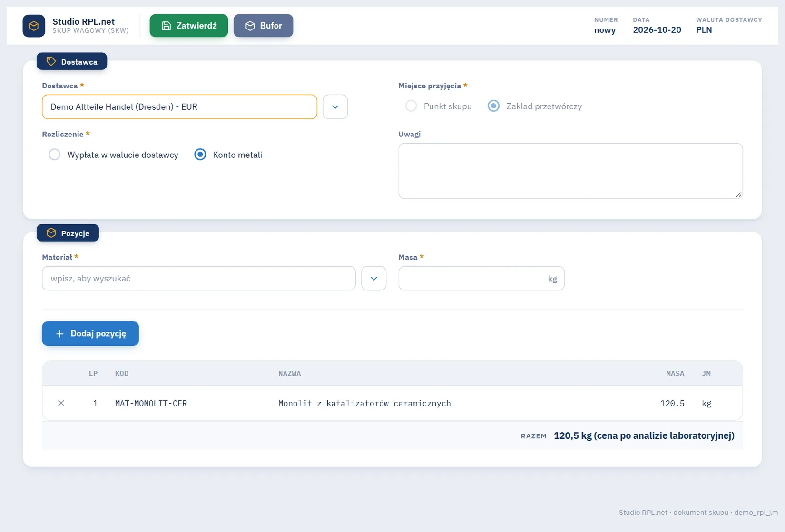
Task: Click the Zatwierdź button
Action: click(189, 26)
